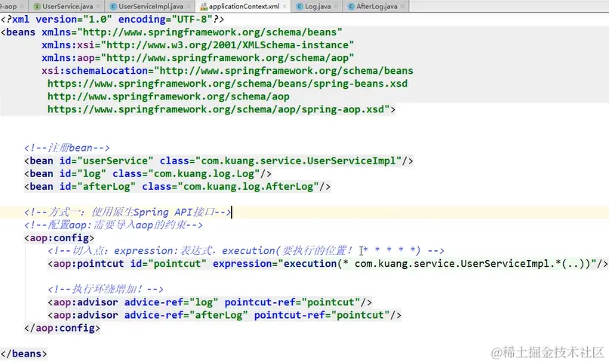Close the UserService.java tab
The image size is (609, 364).
98,6
